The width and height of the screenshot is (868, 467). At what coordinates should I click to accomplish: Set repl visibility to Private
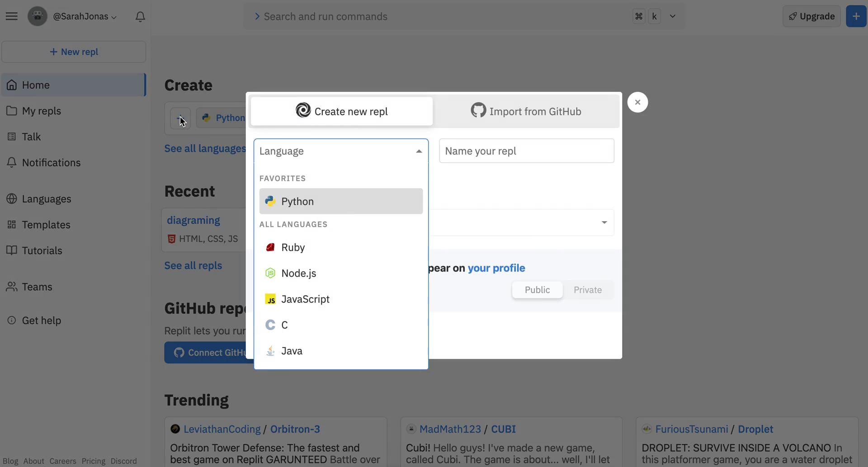(x=587, y=290)
